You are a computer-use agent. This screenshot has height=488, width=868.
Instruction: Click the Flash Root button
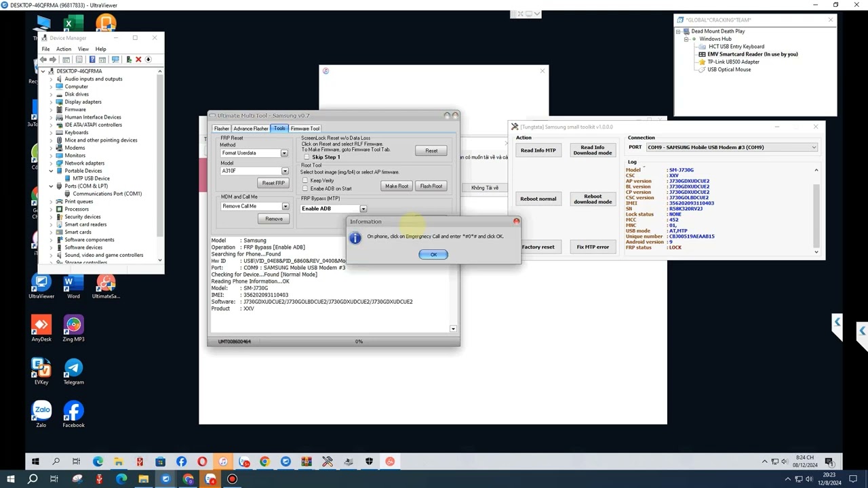point(431,186)
